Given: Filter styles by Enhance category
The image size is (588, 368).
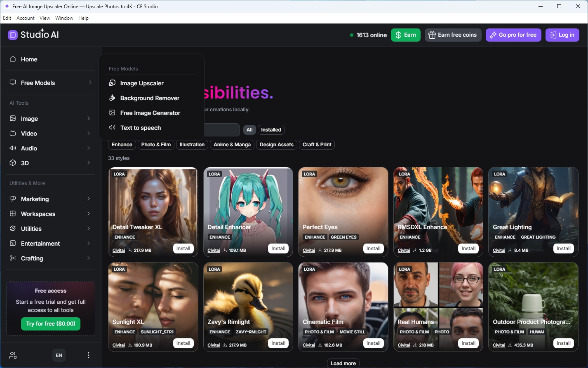Looking at the screenshot, I should click(122, 145).
